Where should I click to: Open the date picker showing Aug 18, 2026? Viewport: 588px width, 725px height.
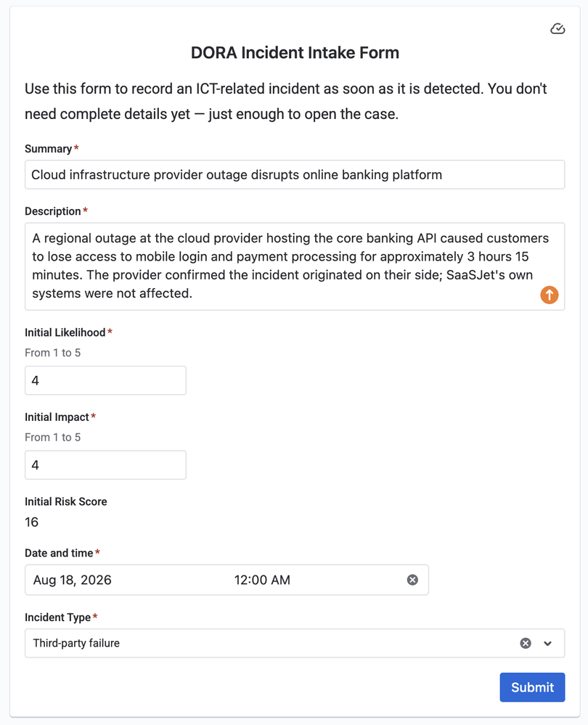[125, 580]
